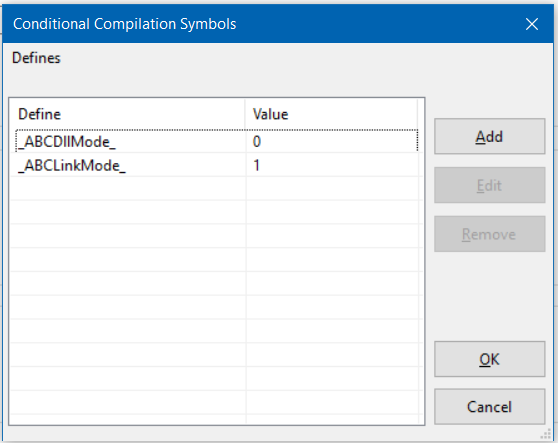Click the divider between Define and Value headers
Screen dimensions: 558x443
coord(245,114)
